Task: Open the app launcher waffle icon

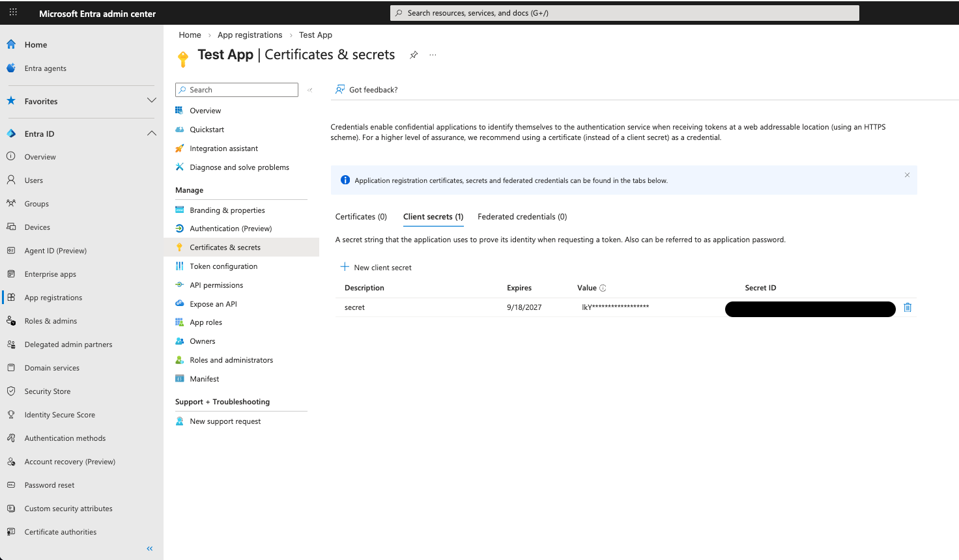Action: (x=13, y=12)
